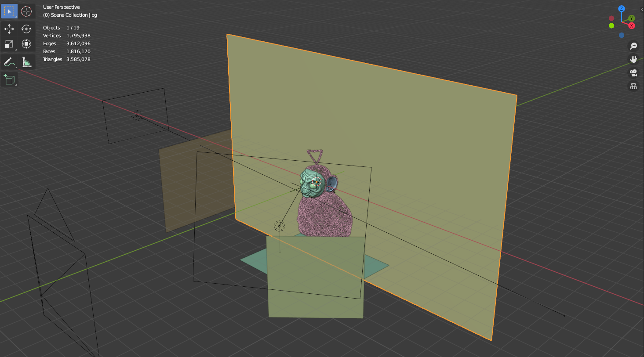Click the negative X dark red gizmo dot
The height and width of the screenshot is (357, 644).
coord(611,18)
